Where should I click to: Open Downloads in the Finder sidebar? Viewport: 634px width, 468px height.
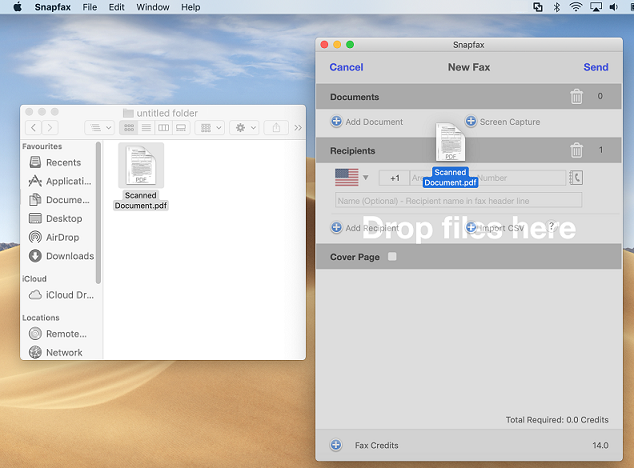click(61, 256)
